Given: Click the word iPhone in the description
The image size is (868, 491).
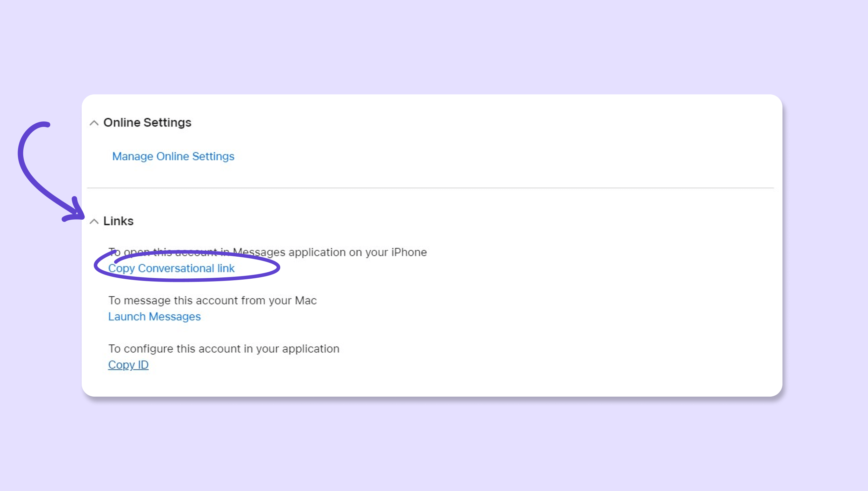Looking at the screenshot, I should (x=409, y=252).
